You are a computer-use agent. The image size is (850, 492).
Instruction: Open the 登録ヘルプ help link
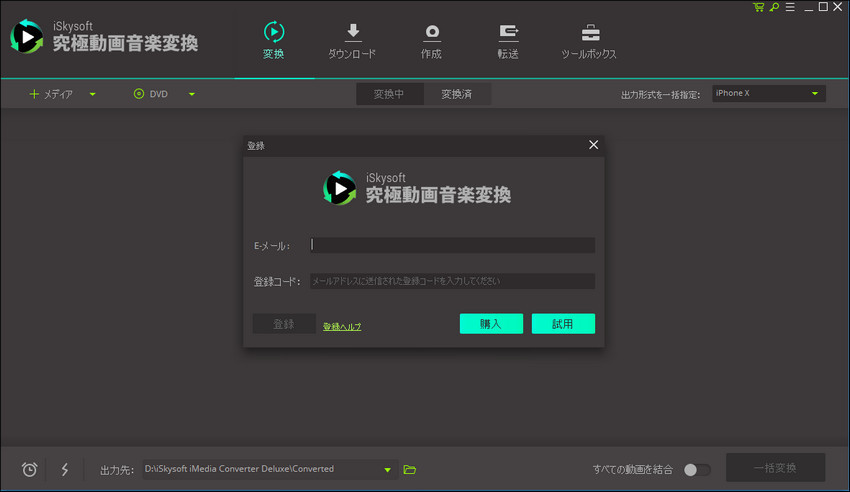point(342,327)
